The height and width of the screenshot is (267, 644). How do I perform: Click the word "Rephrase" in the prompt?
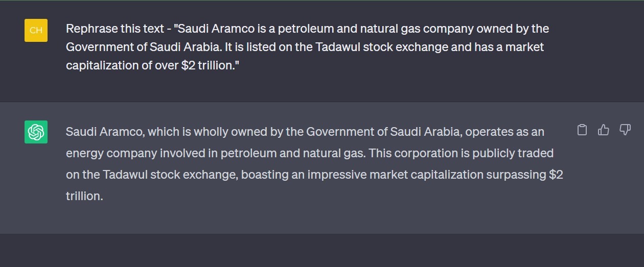click(x=89, y=29)
